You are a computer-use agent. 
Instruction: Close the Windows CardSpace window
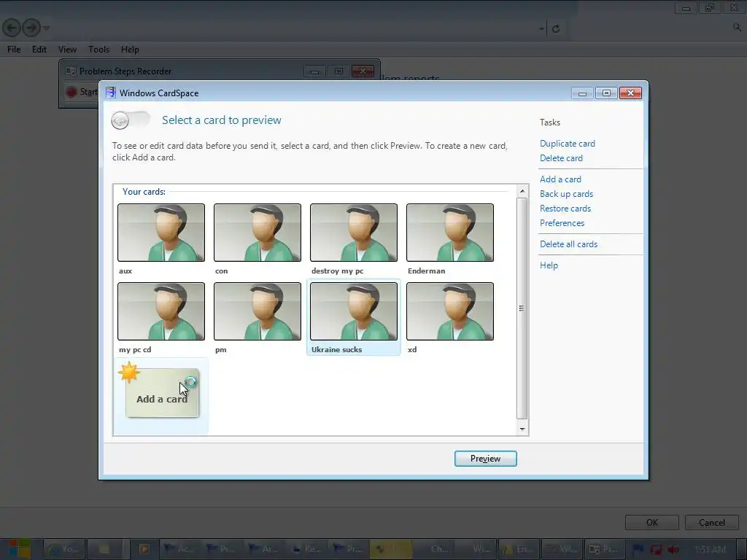tap(630, 93)
